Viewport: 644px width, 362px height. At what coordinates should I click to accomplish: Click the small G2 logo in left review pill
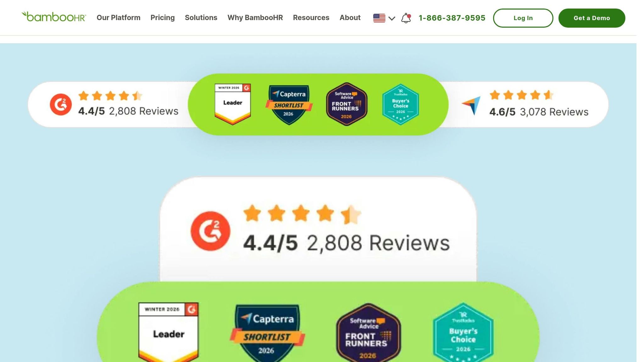click(x=61, y=104)
